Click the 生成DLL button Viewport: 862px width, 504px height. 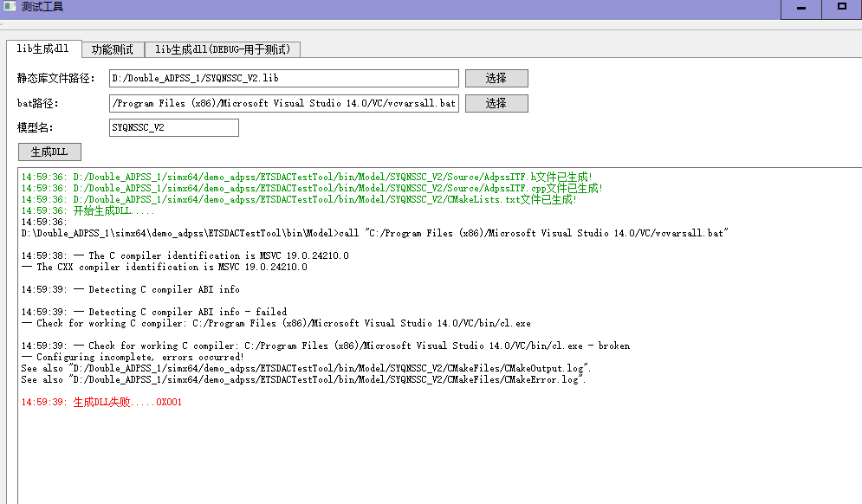(49, 152)
